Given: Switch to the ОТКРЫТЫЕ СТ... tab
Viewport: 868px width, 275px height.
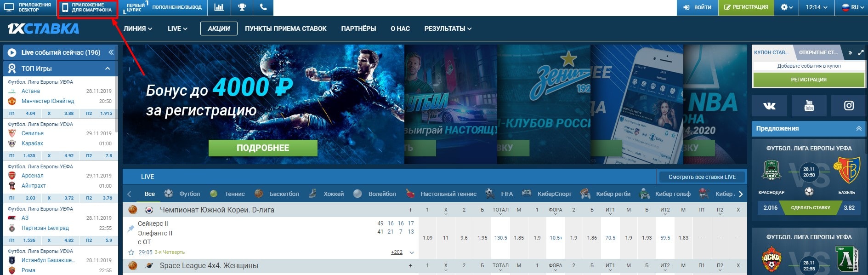Looking at the screenshot, I should point(818,52).
